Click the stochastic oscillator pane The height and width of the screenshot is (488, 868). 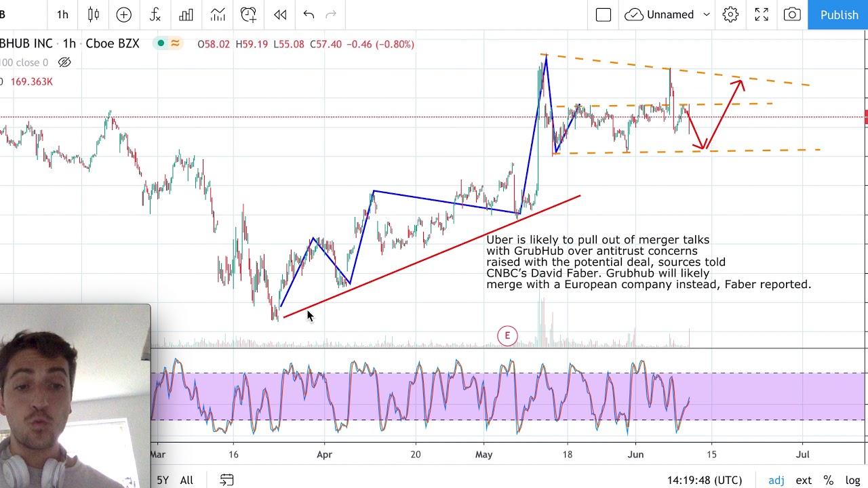(x=507, y=396)
